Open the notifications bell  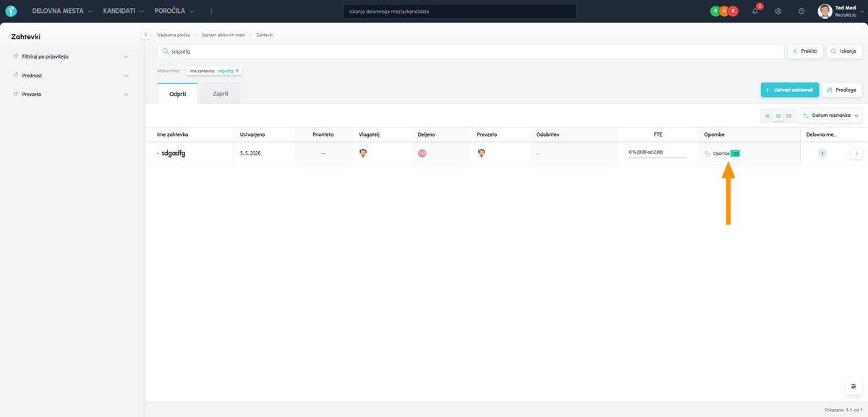(x=755, y=12)
